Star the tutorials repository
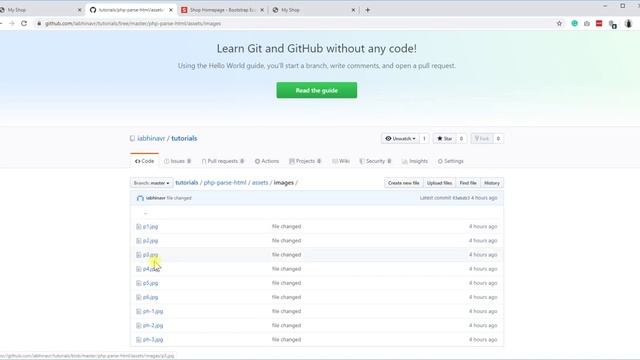 [444, 139]
